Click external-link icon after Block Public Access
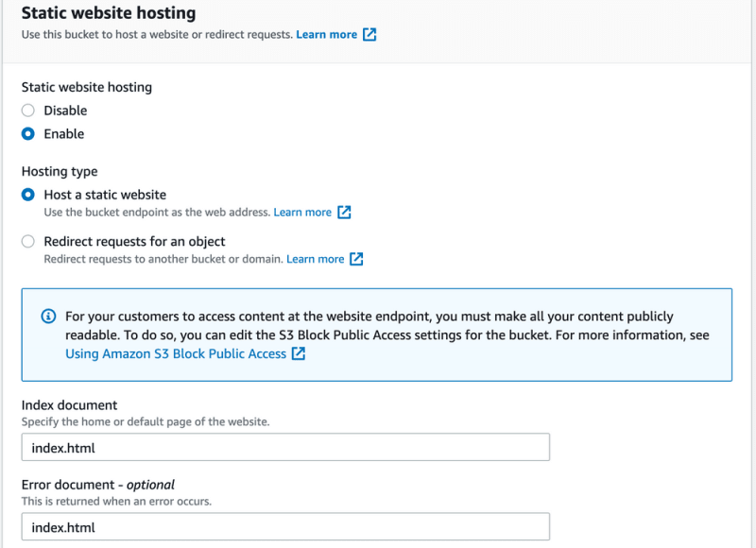Viewport: 756px width, 548px height. pyautogui.click(x=299, y=353)
